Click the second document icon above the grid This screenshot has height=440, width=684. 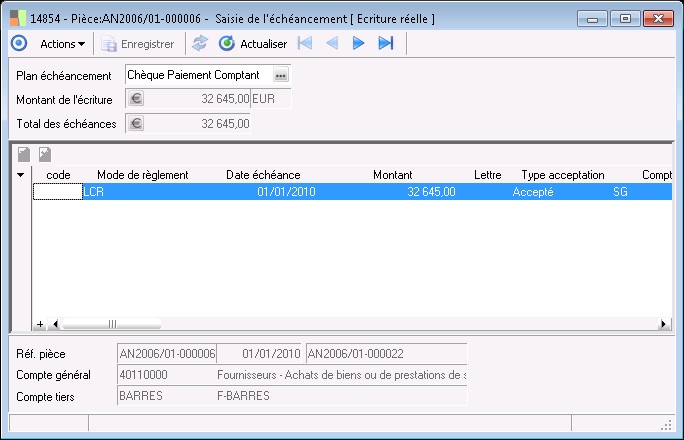[45, 154]
